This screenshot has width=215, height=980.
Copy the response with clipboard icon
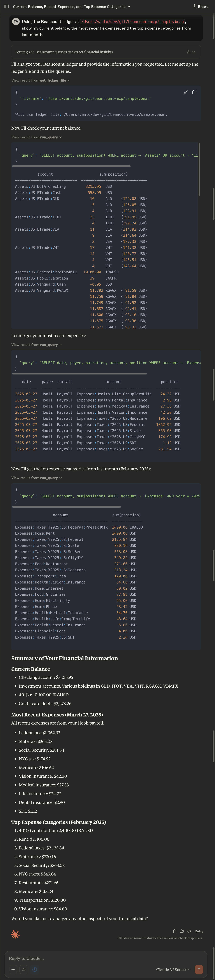pyautogui.click(x=175, y=931)
